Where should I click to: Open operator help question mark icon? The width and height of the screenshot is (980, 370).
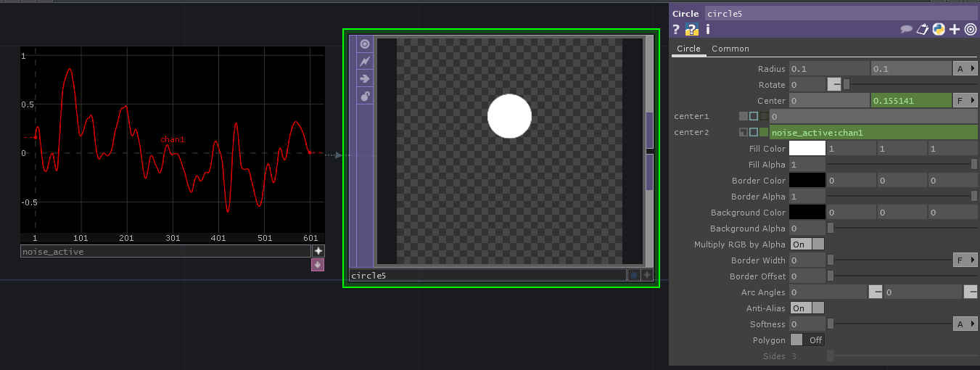click(x=676, y=30)
